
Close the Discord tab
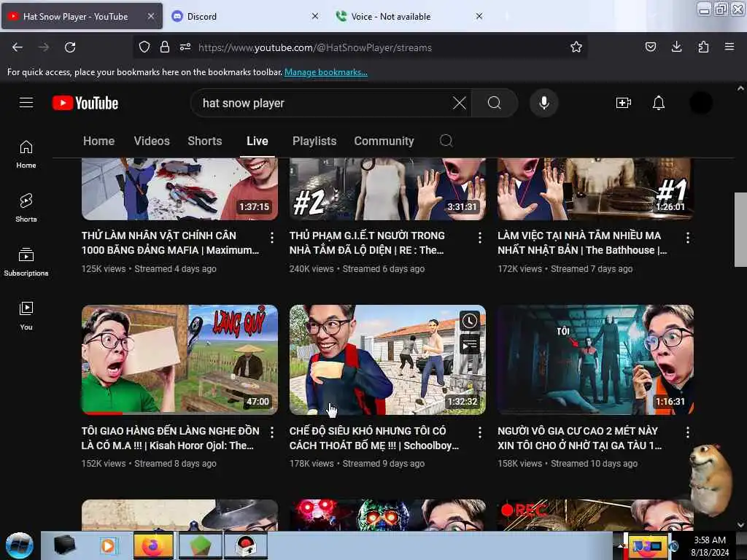click(315, 16)
